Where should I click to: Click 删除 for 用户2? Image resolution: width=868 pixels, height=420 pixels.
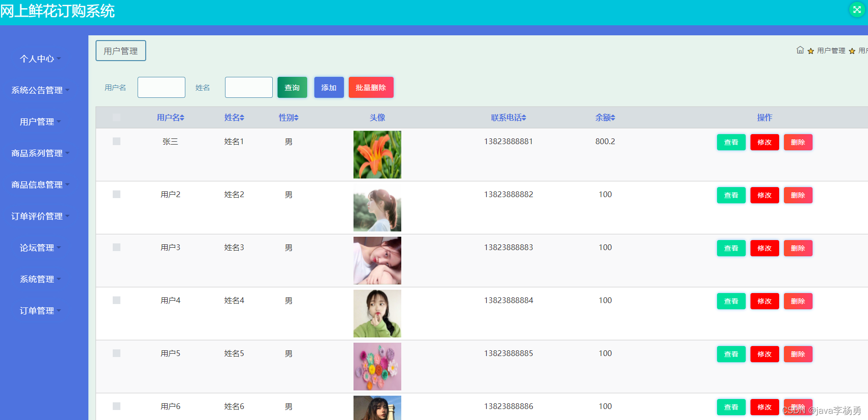pyautogui.click(x=798, y=195)
